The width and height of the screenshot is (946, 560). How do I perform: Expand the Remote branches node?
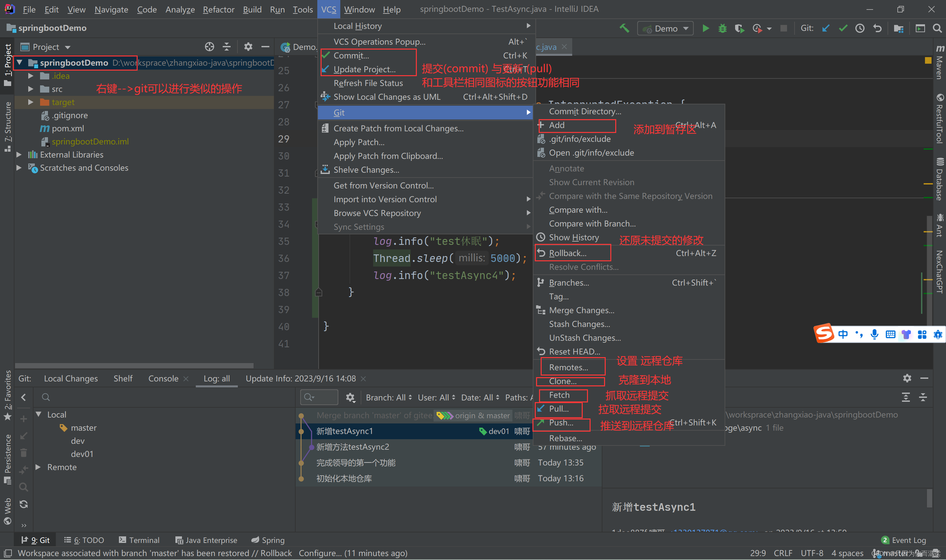[x=38, y=467]
